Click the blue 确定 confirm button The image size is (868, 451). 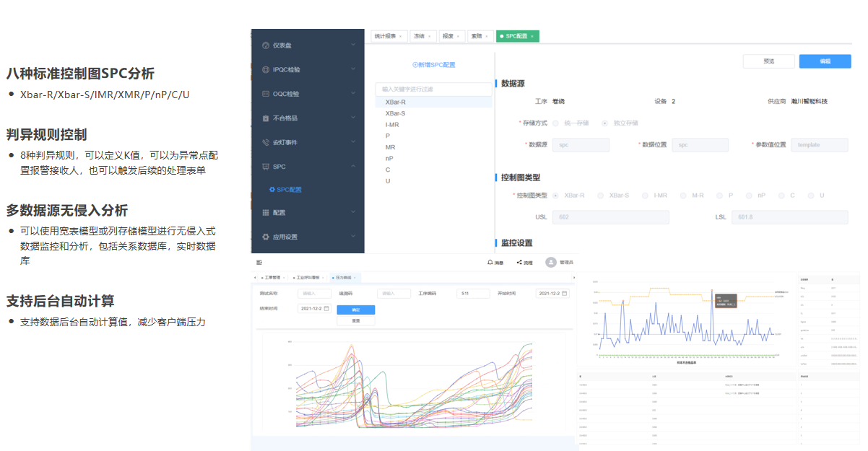(x=355, y=310)
